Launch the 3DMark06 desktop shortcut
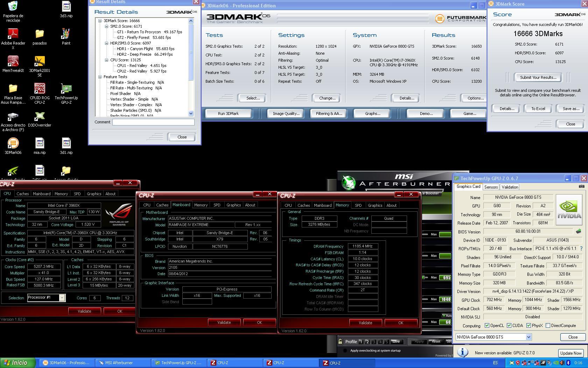The width and height of the screenshot is (588, 368). click(13, 146)
